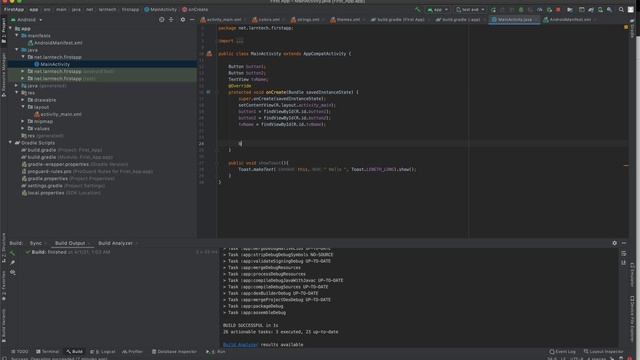Screen dimensions: 640x360
Task: Hide the Project panel with the minus icon
Action: click(192, 20)
